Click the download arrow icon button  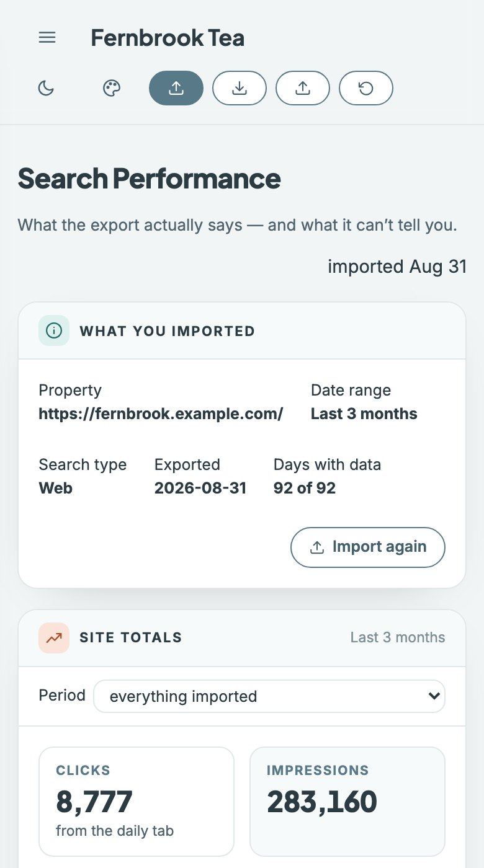point(240,89)
